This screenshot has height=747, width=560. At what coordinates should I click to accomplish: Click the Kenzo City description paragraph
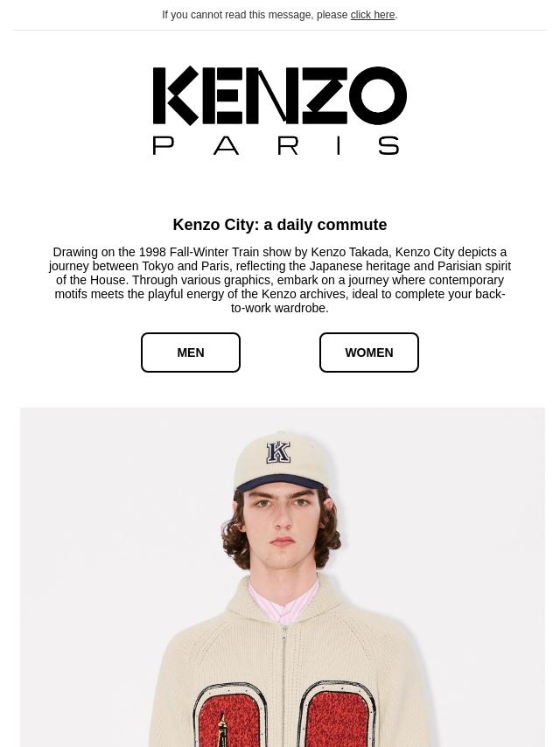[x=280, y=280]
